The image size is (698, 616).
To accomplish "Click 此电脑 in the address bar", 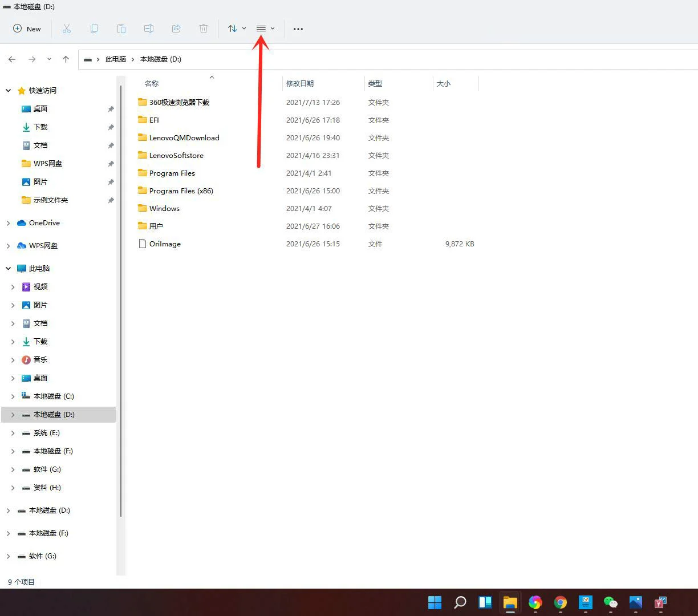I will 116,59.
